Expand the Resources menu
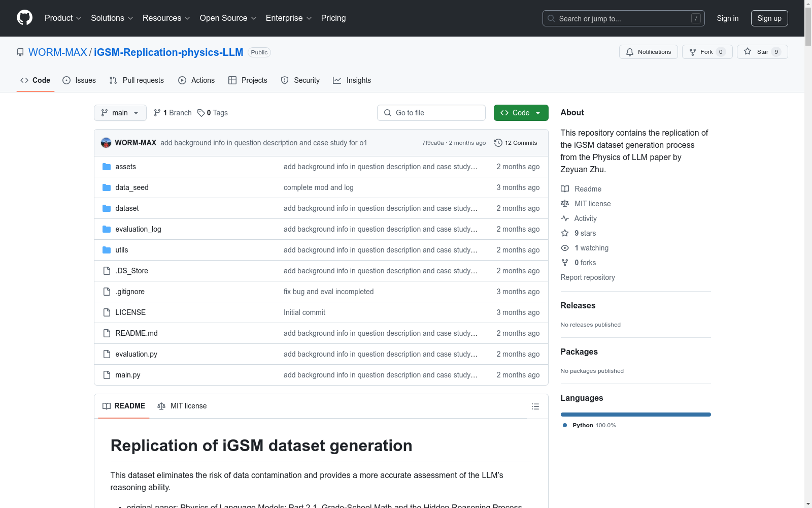 [166, 18]
